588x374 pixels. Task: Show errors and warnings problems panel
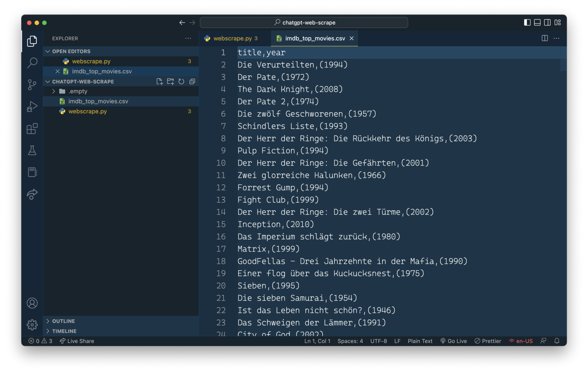click(x=40, y=341)
